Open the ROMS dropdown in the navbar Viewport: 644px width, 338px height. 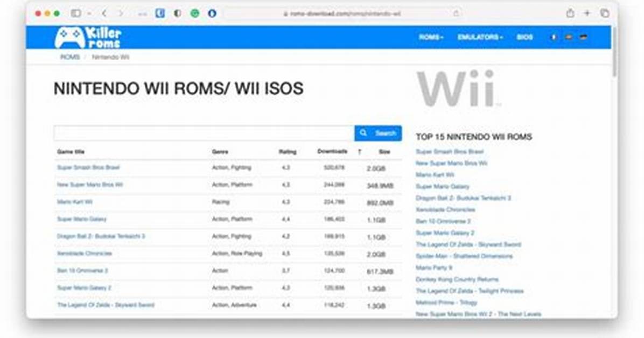point(431,37)
